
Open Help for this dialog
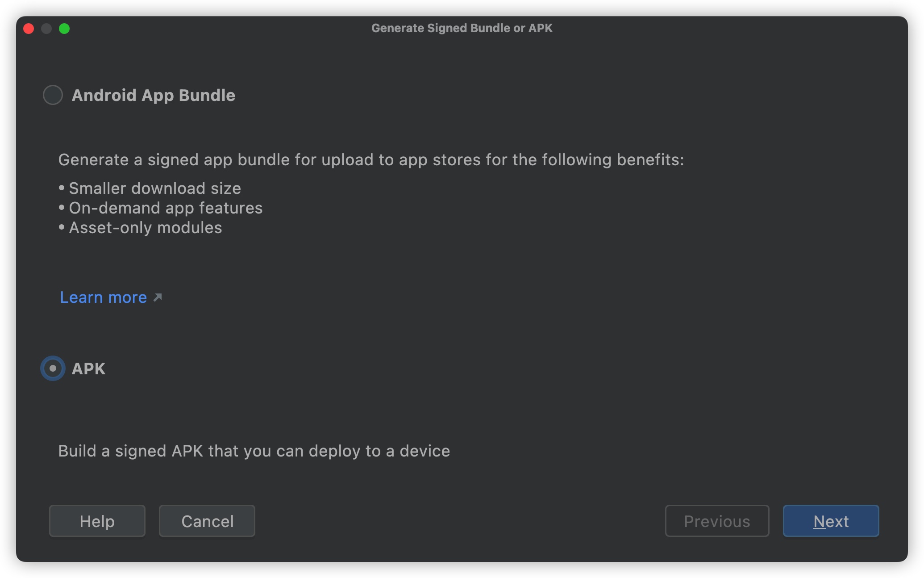point(97,521)
